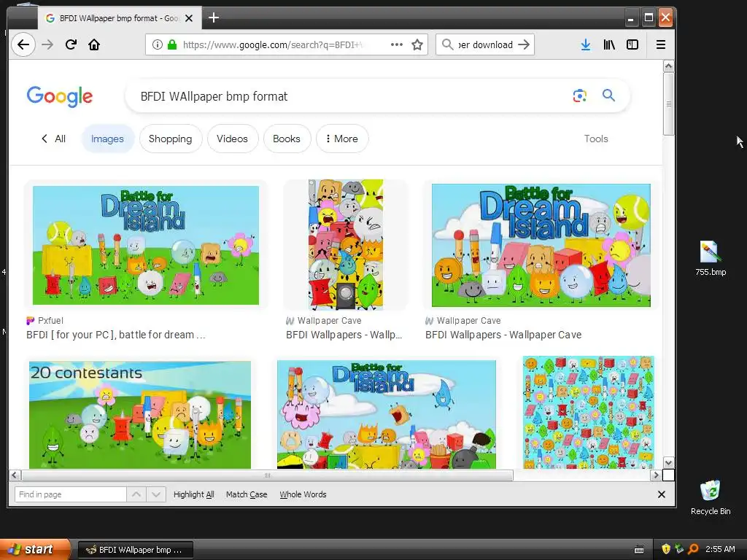747x560 pixels.
Task: Close the BFDI WAllpaper tab
Action: tap(189, 18)
